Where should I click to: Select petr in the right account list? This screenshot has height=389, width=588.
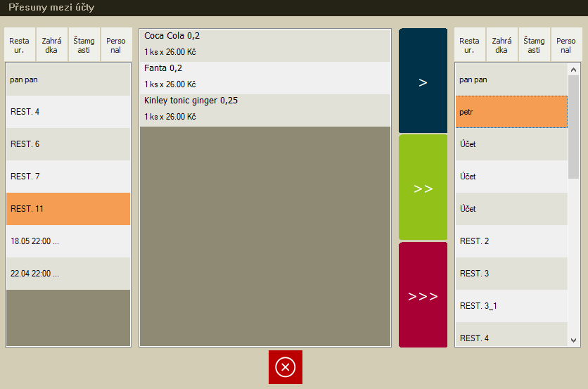(511, 112)
